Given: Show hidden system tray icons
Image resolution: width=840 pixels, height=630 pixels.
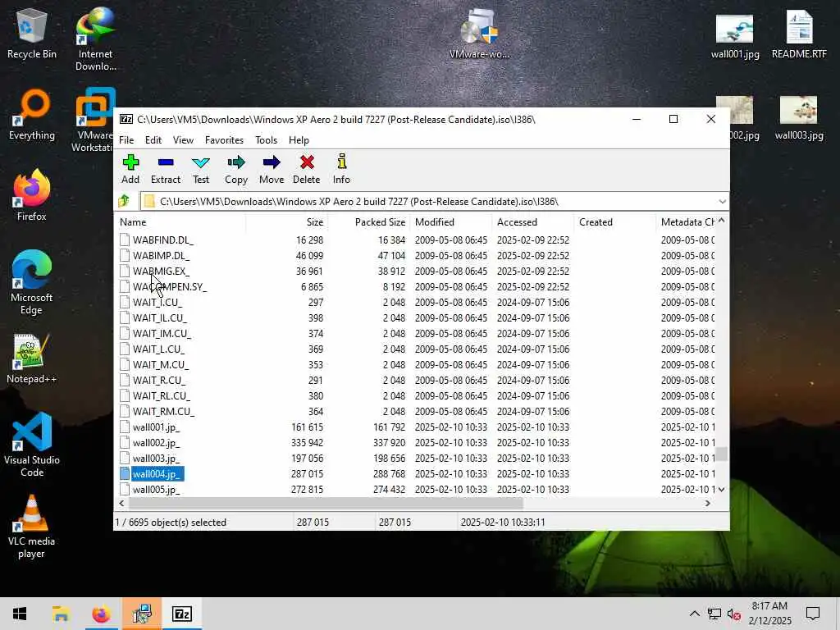Looking at the screenshot, I should tap(694, 614).
